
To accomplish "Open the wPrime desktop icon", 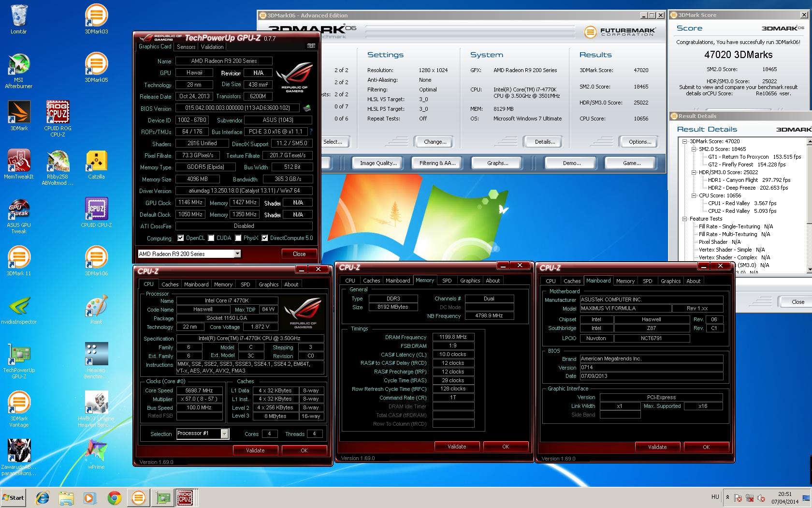I will pos(96,455).
